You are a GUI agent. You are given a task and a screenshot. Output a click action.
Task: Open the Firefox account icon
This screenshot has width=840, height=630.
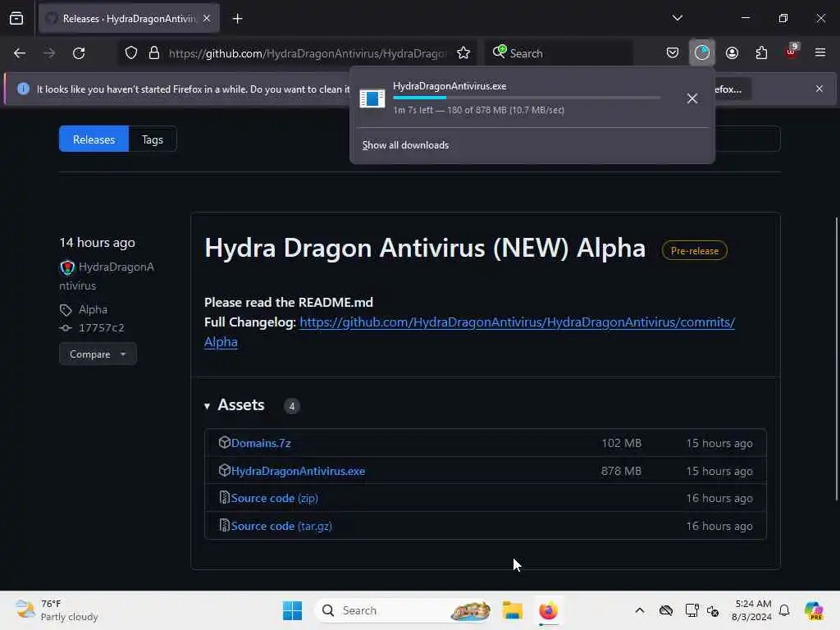(732, 53)
